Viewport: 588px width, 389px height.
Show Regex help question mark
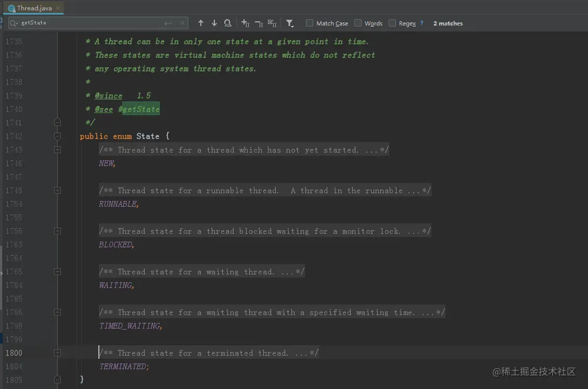(x=421, y=23)
